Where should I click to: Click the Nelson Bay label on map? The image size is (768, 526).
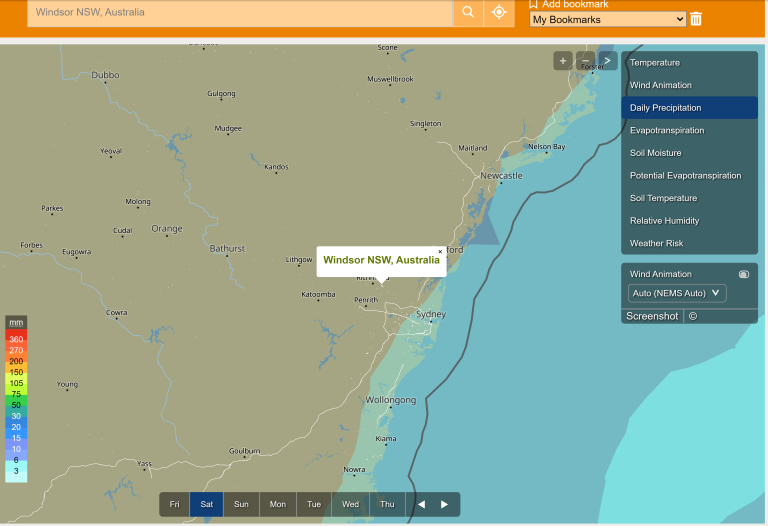[x=547, y=146]
